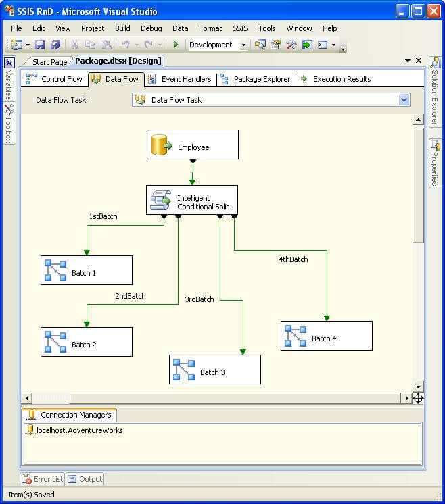445x504 pixels.
Task: Open the Format menu
Action: coord(210,28)
